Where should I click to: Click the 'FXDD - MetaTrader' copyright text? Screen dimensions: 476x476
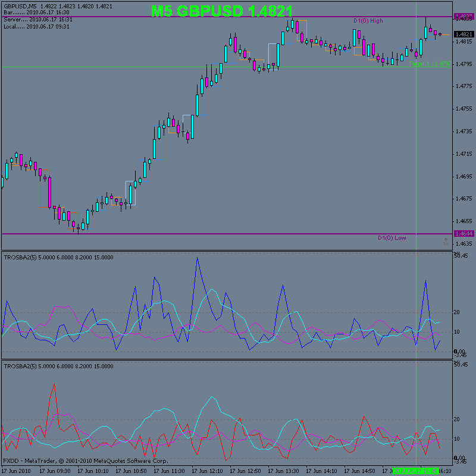pos(86,461)
